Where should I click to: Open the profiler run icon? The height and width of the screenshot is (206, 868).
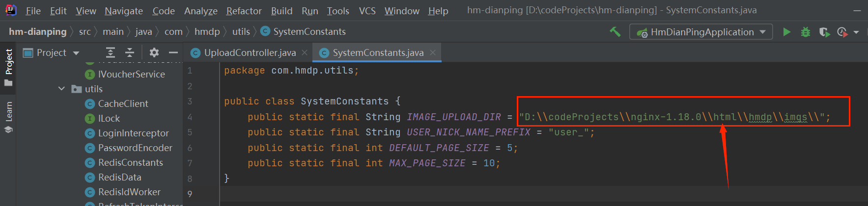point(842,32)
